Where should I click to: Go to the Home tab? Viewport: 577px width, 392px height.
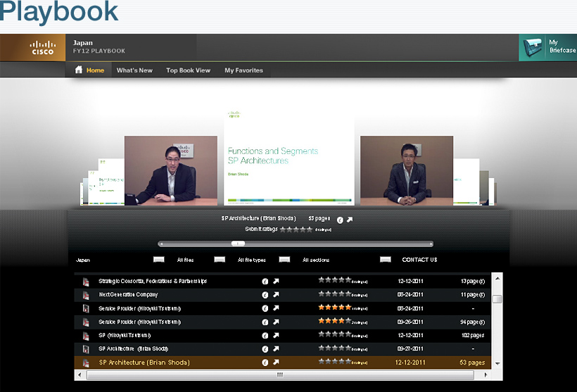point(89,70)
